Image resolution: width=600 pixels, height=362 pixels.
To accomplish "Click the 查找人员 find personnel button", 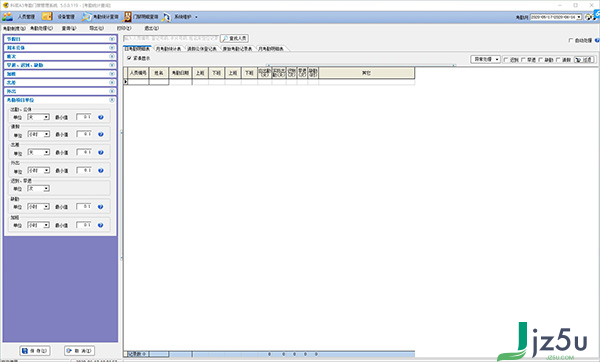I will pos(235,39).
